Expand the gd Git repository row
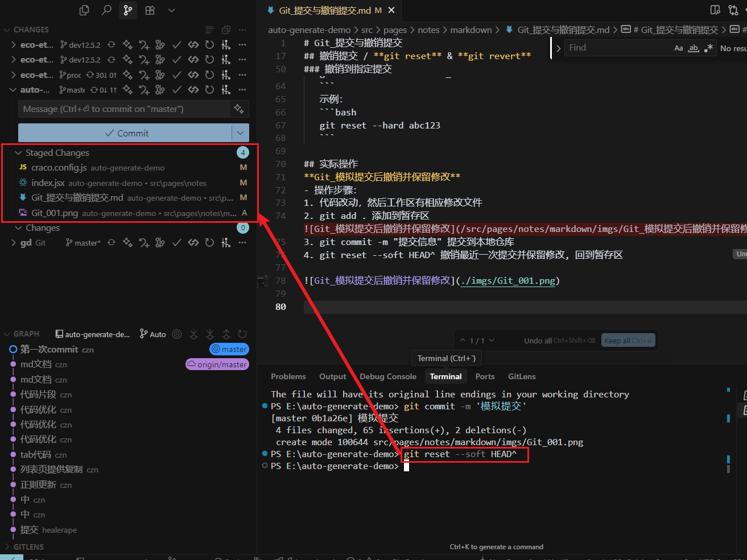This screenshot has height=560, width=747. point(14,243)
